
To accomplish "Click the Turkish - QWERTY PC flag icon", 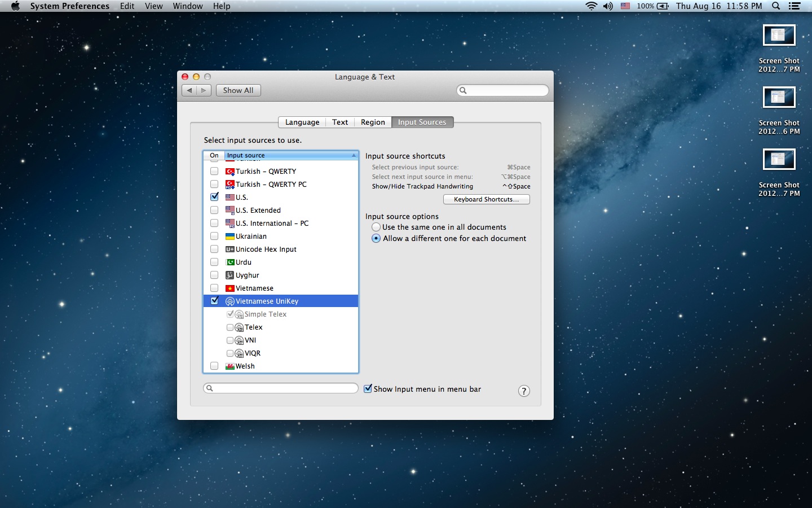I will pyautogui.click(x=230, y=184).
